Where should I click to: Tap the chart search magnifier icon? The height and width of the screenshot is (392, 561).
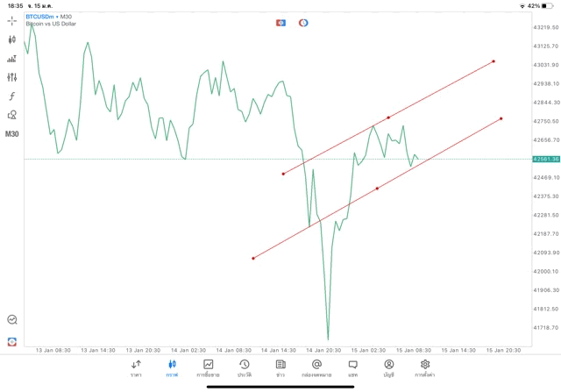[12, 320]
